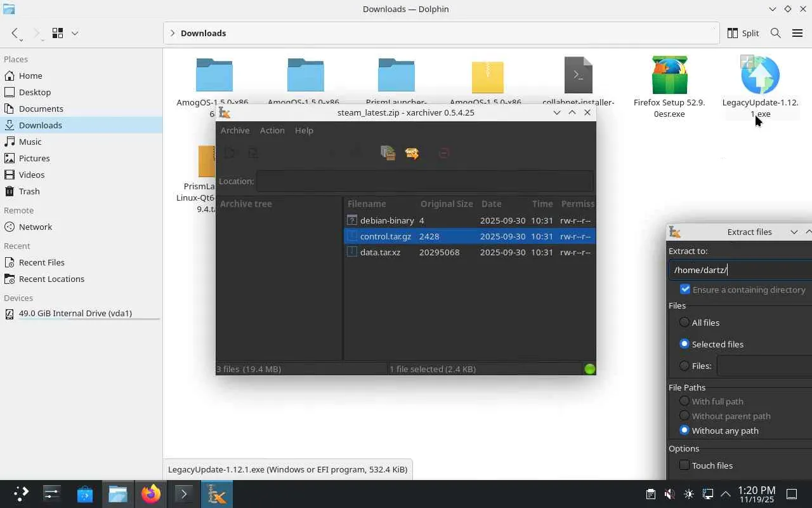Switch to Dolphin via its taskbar icon
This screenshot has width=812, height=508.
(118, 493)
